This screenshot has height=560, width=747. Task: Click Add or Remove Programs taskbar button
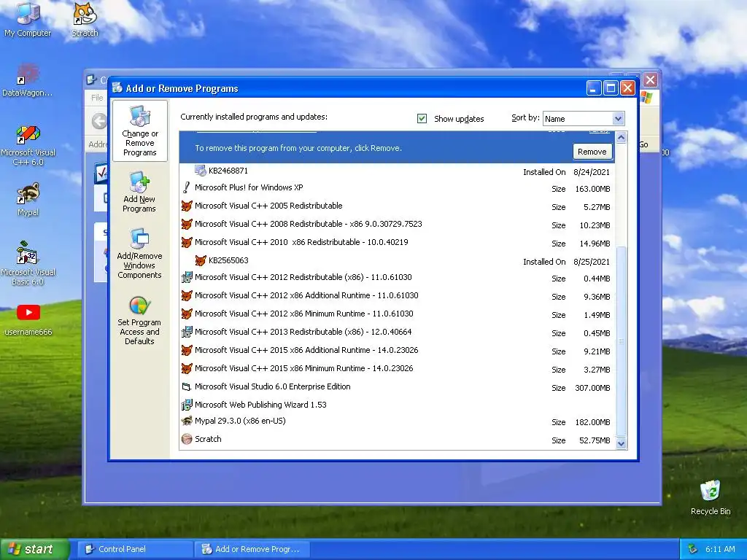pyautogui.click(x=252, y=549)
